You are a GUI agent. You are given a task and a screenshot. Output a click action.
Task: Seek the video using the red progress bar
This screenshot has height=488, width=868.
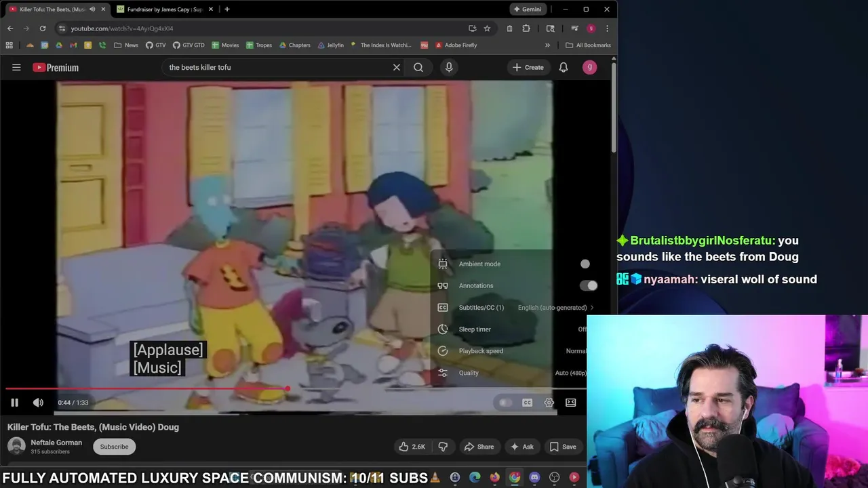click(x=296, y=389)
